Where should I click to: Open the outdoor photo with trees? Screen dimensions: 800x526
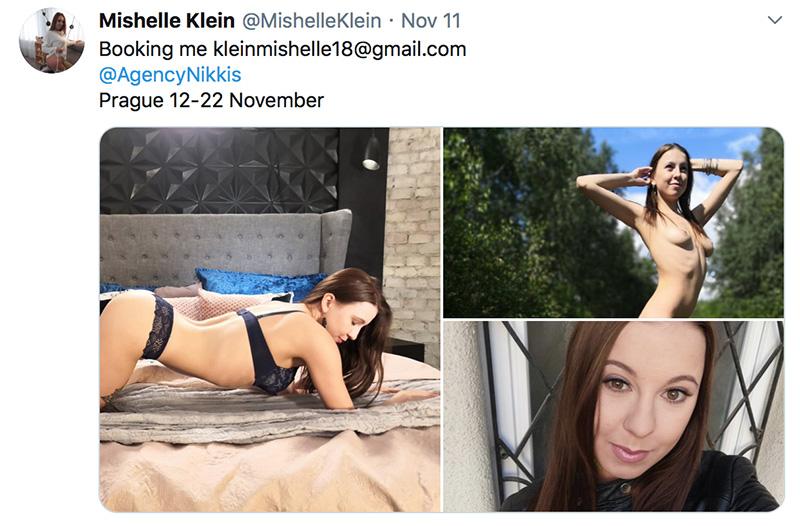(x=613, y=222)
